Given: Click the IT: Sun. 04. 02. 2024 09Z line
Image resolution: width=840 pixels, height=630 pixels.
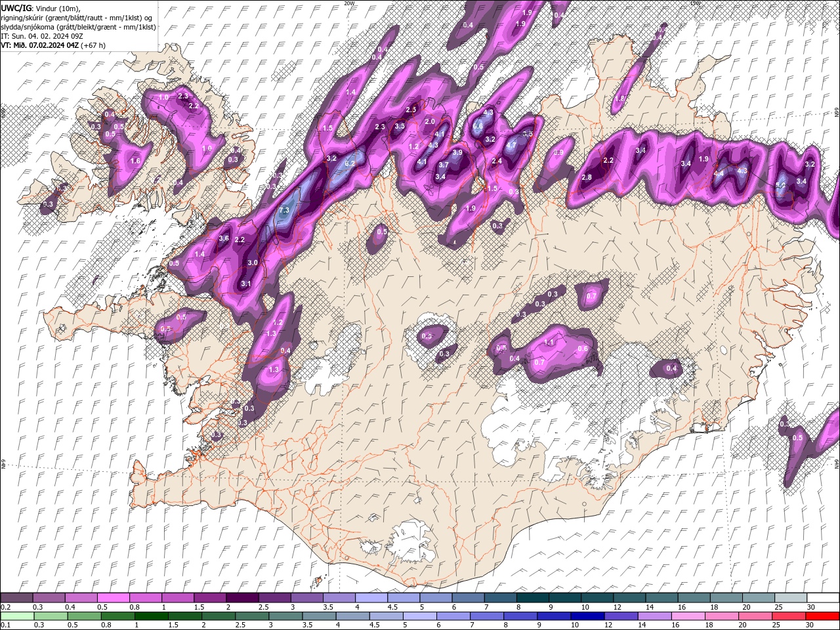Looking at the screenshot, I should click(x=41, y=36).
